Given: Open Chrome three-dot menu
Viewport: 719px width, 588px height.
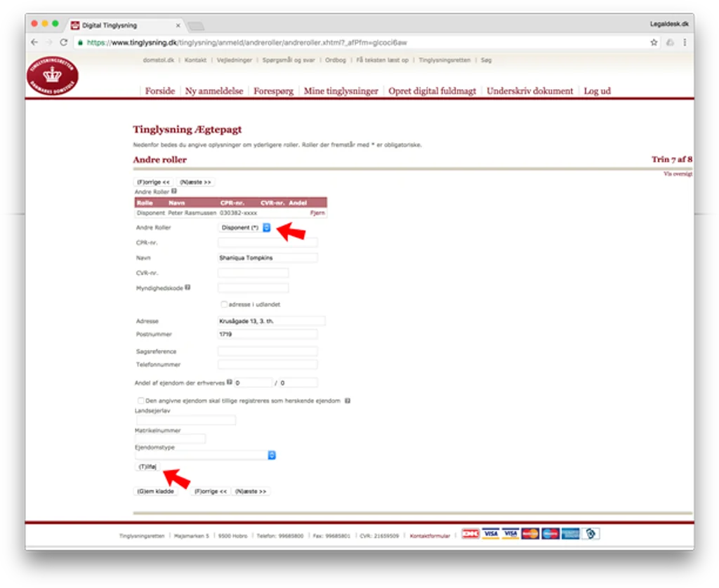Looking at the screenshot, I should pos(685,43).
